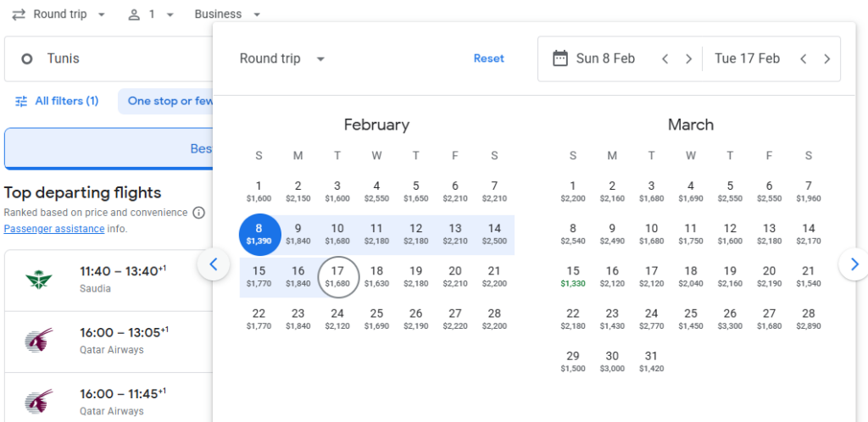Select February 24 priced $2,120
Viewport: 868px width, 422px height.
(x=337, y=319)
